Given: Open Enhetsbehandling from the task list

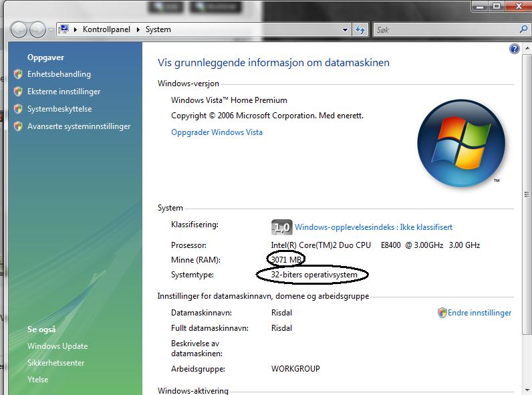Looking at the screenshot, I should pyautogui.click(x=59, y=74).
